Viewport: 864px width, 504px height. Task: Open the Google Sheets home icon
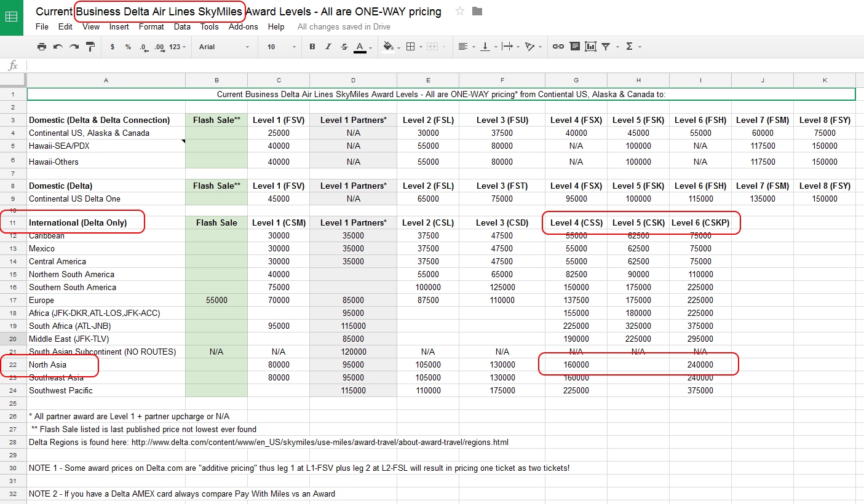click(12, 17)
